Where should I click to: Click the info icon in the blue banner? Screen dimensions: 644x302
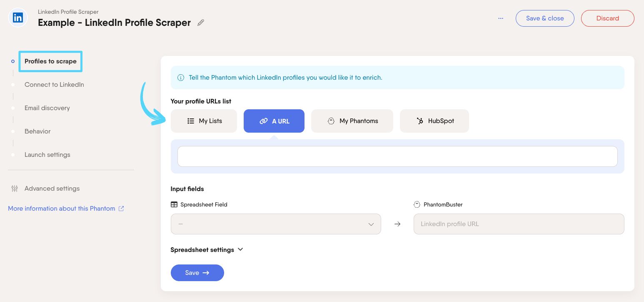pos(181,78)
